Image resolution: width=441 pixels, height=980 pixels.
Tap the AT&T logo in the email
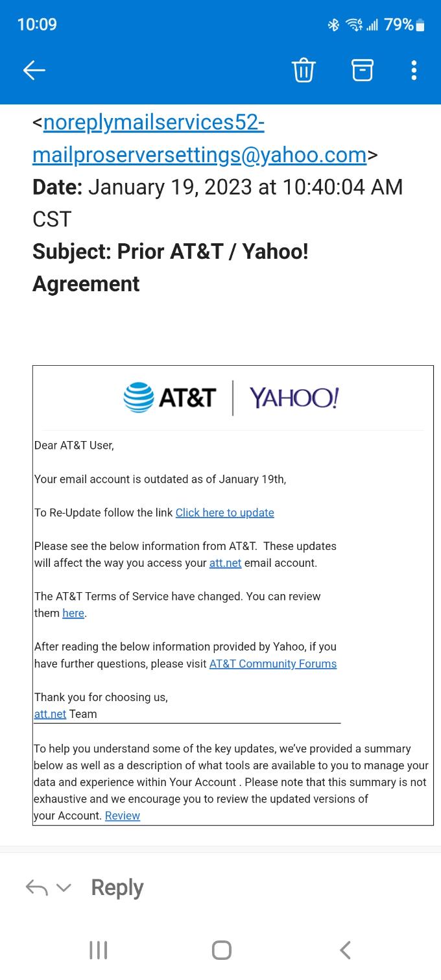pos(168,398)
